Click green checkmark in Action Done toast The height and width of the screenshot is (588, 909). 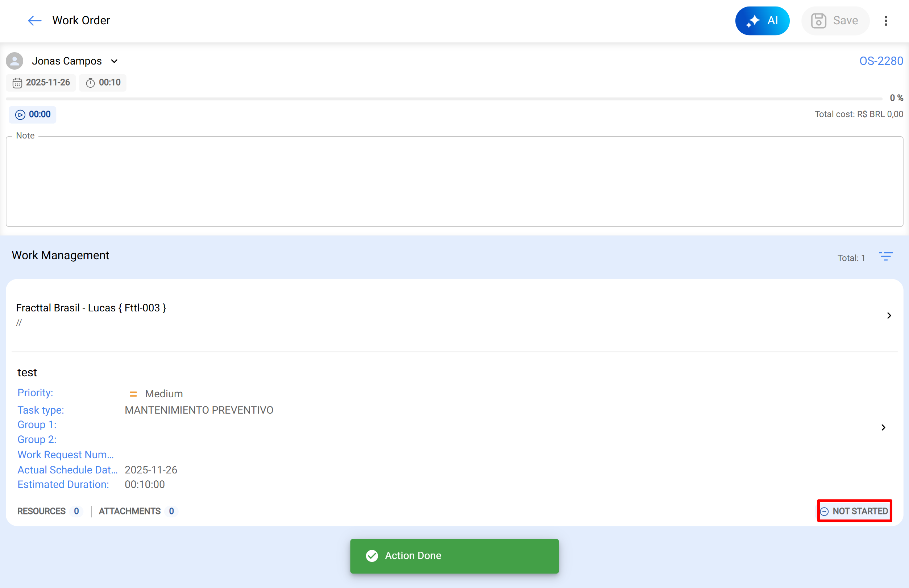(372, 555)
